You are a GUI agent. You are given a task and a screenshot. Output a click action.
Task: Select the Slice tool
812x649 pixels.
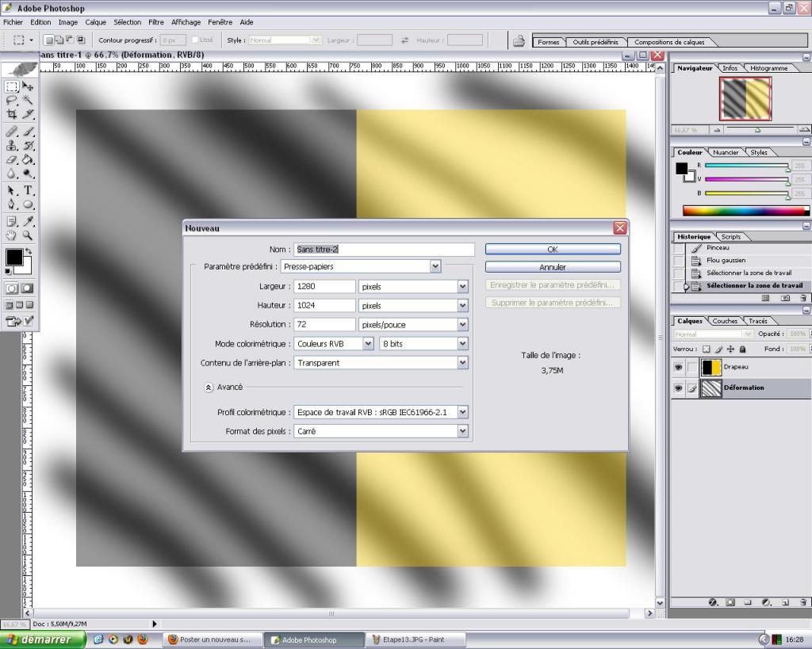28,114
